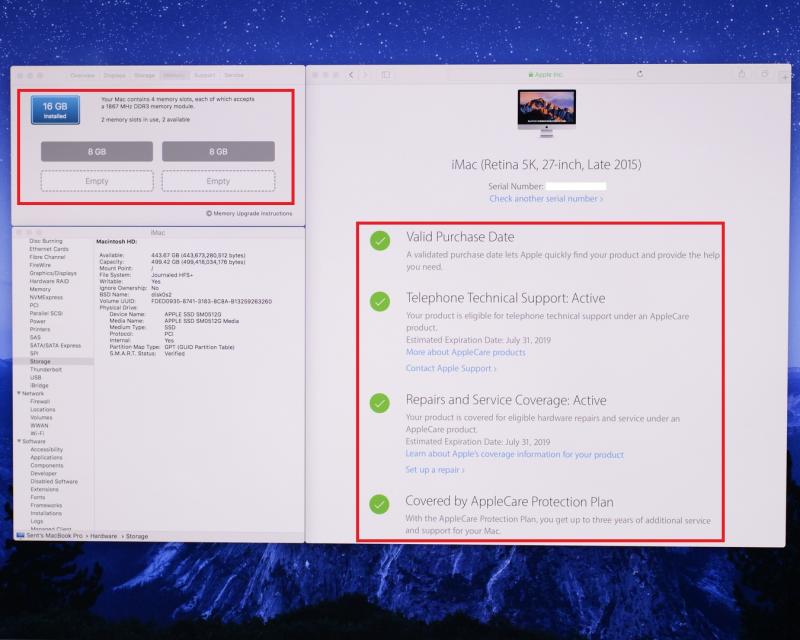Click Check another serial number link
This screenshot has height=640, width=800.
(x=546, y=199)
